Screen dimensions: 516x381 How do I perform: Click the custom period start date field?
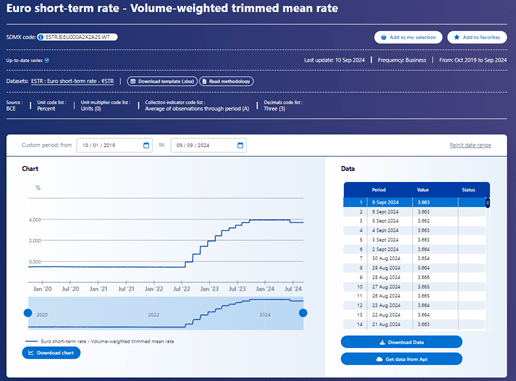114,145
